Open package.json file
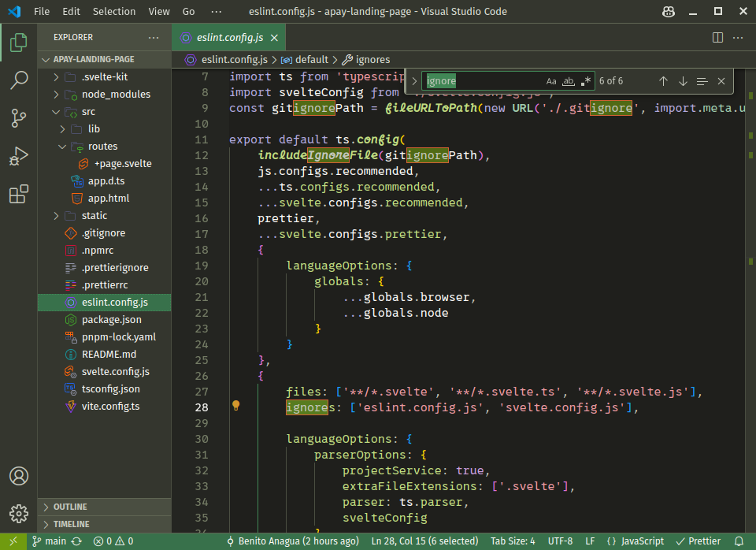Image resolution: width=756 pixels, height=550 pixels. 104,319
